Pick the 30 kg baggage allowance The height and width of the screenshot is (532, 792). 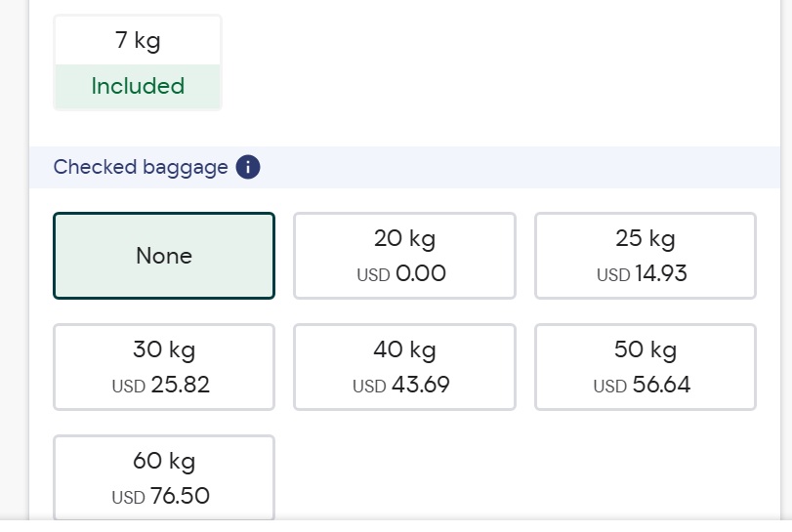164,367
